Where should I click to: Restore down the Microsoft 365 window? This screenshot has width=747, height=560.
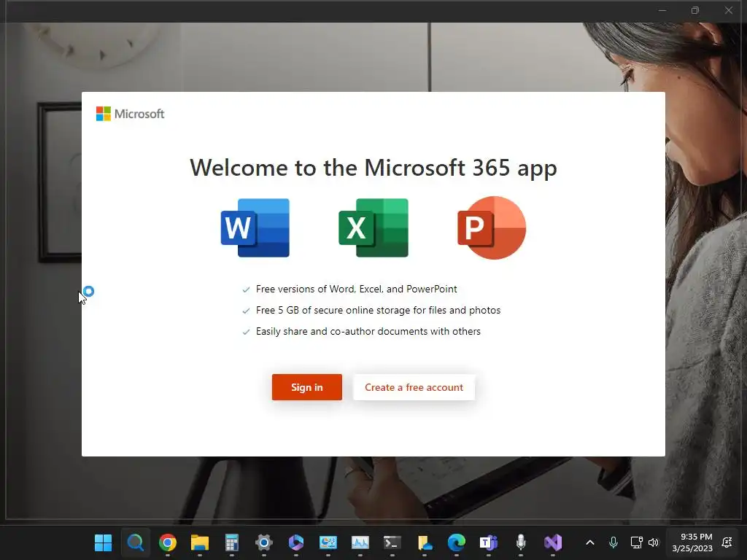(695, 10)
